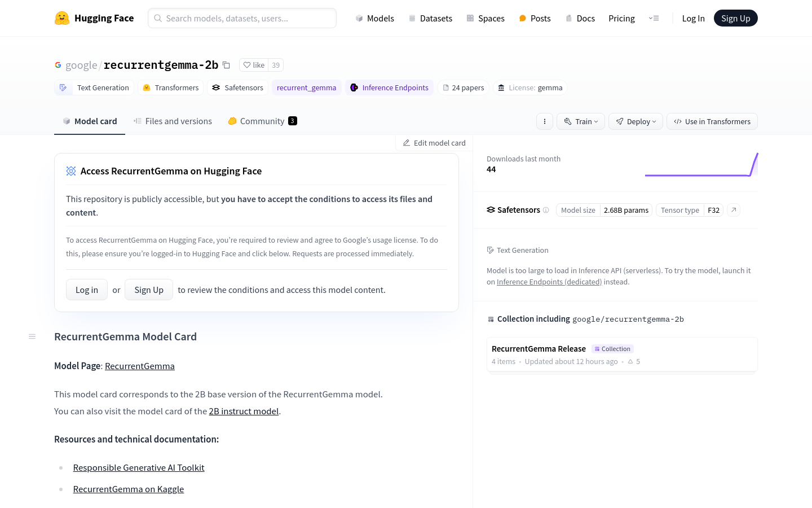This screenshot has height=508, width=812.
Task: Copy model name with the copy icon
Action: pyautogui.click(x=226, y=65)
